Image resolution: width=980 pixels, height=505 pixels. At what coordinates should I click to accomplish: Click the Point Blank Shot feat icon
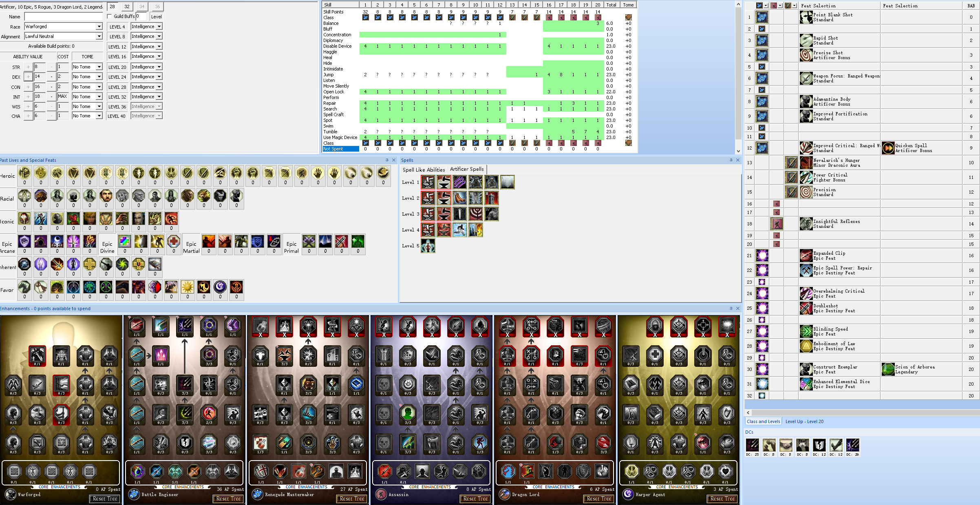click(806, 17)
